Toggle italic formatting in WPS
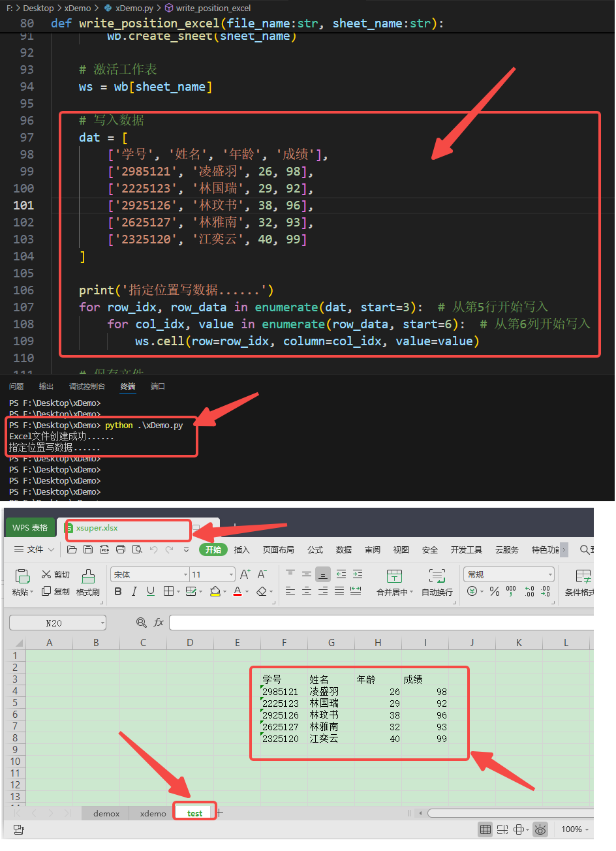The image size is (616, 851). coord(134,591)
